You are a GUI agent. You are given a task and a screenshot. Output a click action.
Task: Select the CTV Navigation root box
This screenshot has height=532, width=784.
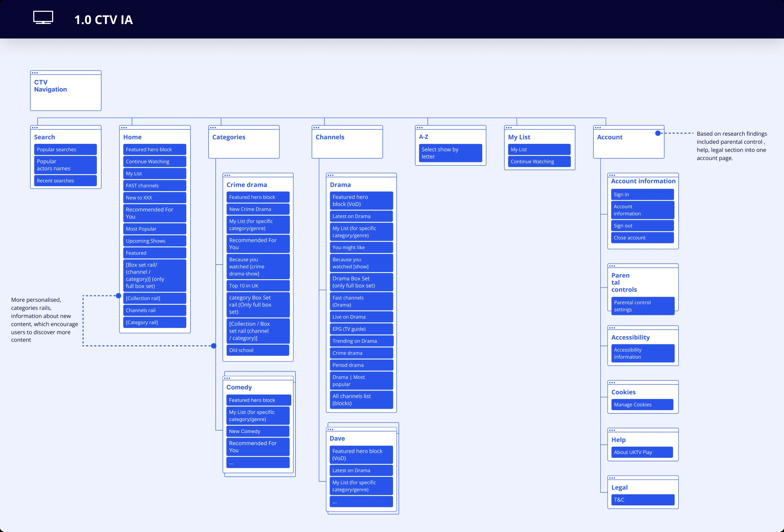click(x=66, y=91)
